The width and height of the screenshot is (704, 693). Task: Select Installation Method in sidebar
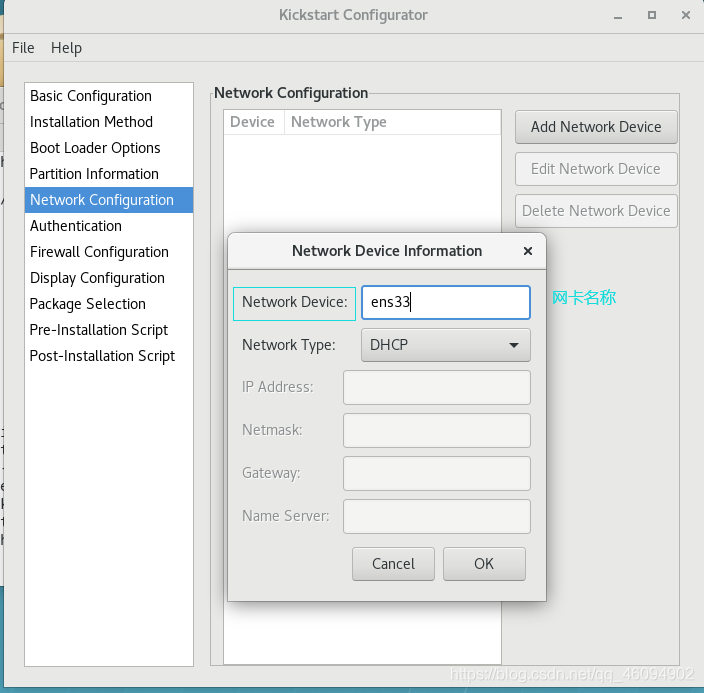pos(109,122)
